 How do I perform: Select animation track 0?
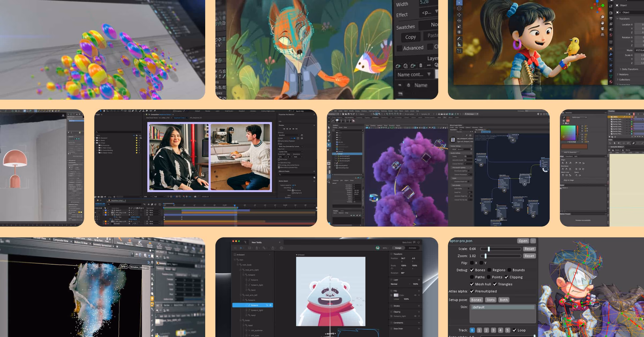tap(472, 330)
